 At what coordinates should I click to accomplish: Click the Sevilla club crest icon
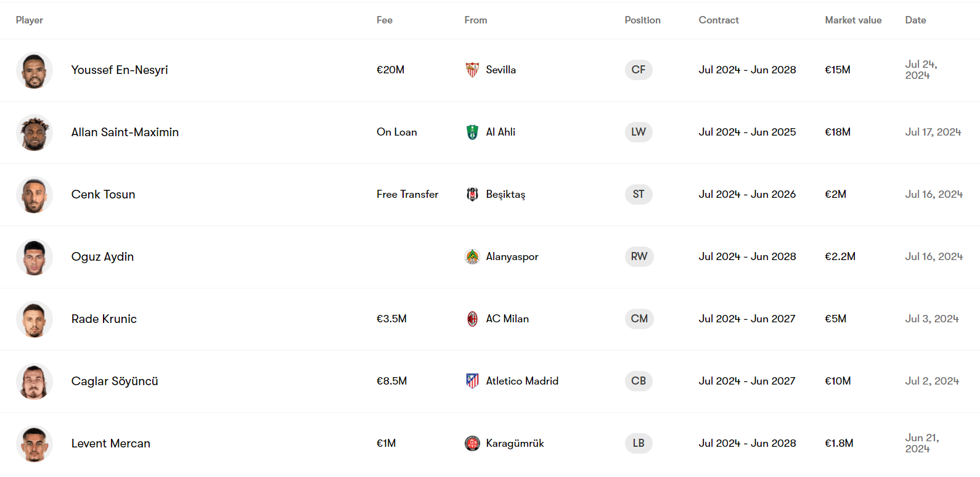[472, 70]
